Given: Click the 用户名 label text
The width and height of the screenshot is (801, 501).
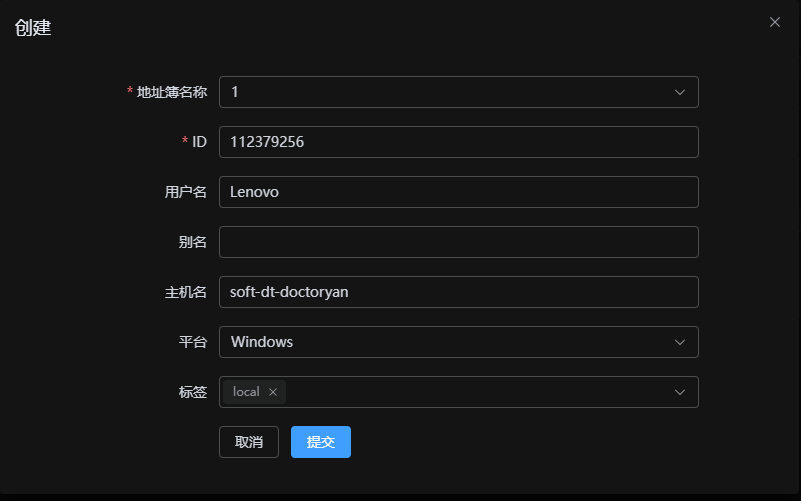Looking at the screenshot, I should point(185,192).
